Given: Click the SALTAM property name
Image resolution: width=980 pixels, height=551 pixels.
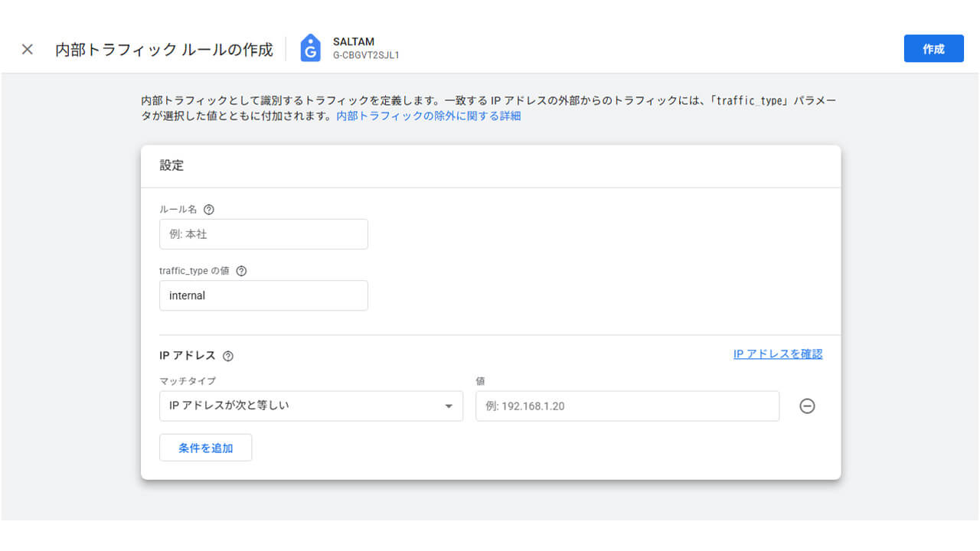Looking at the screenshot, I should pyautogui.click(x=354, y=41).
